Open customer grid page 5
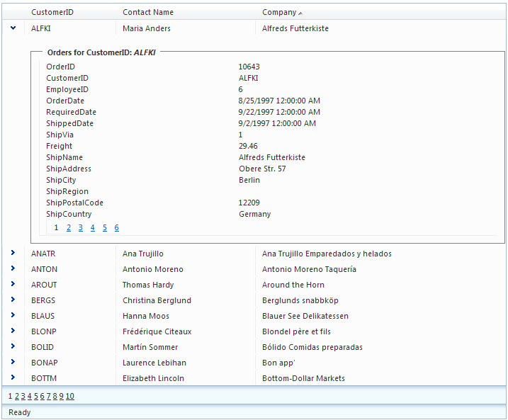 (36, 396)
